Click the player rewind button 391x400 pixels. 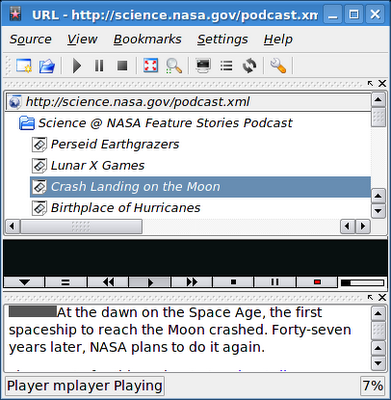pos(108,282)
